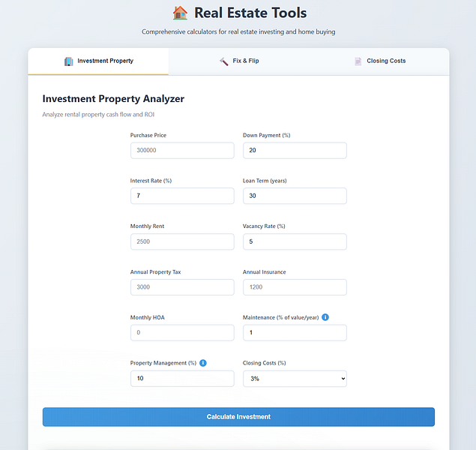The image size is (476, 450).
Task: Click the Monthly Rent label
Action: tap(147, 226)
